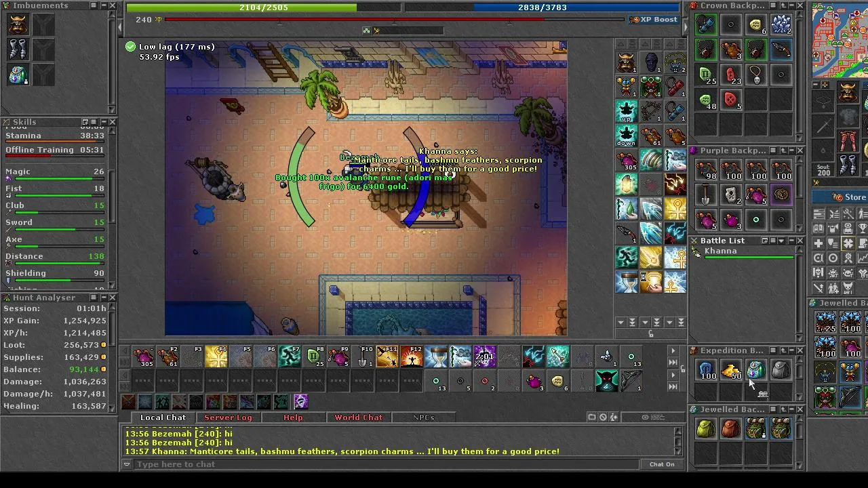Open the grey backpack in Expedition Backpack

[x=781, y=370]
